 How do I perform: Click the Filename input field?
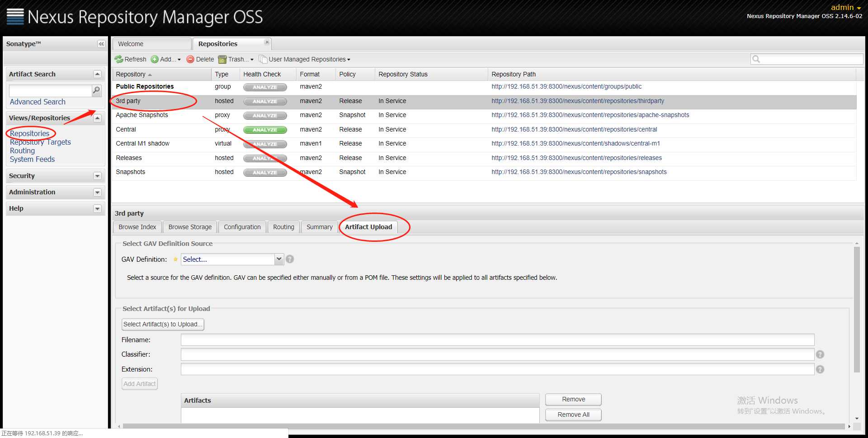point(497,340)
